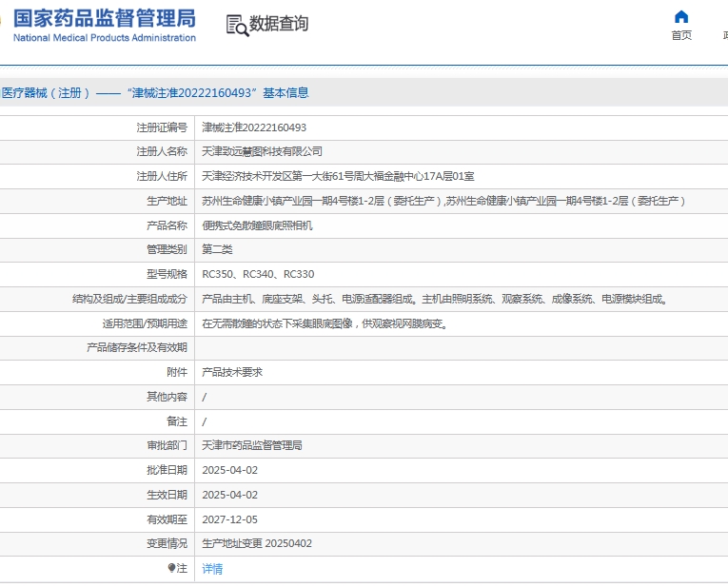The height and width of the screenshot is (587, 728).
Task: Click the 审批部门 field label
Action: pos(167,445)
